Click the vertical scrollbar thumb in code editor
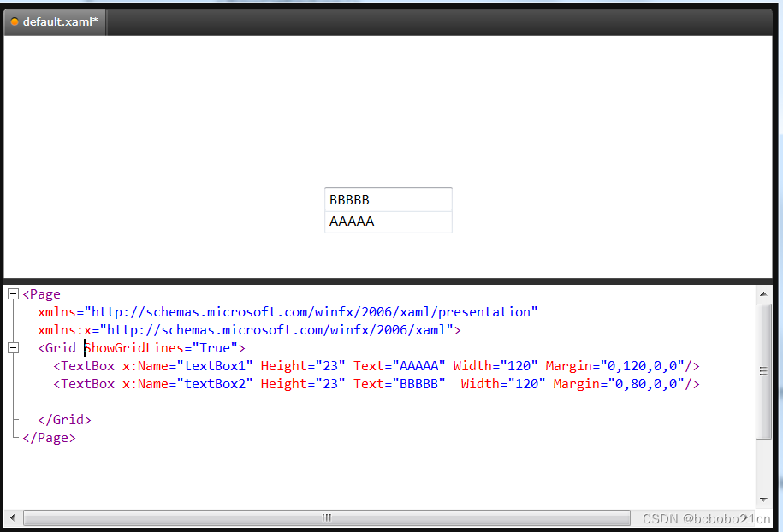Image resolution: width=783 pixels, height=532 pixels. (763, 371)
